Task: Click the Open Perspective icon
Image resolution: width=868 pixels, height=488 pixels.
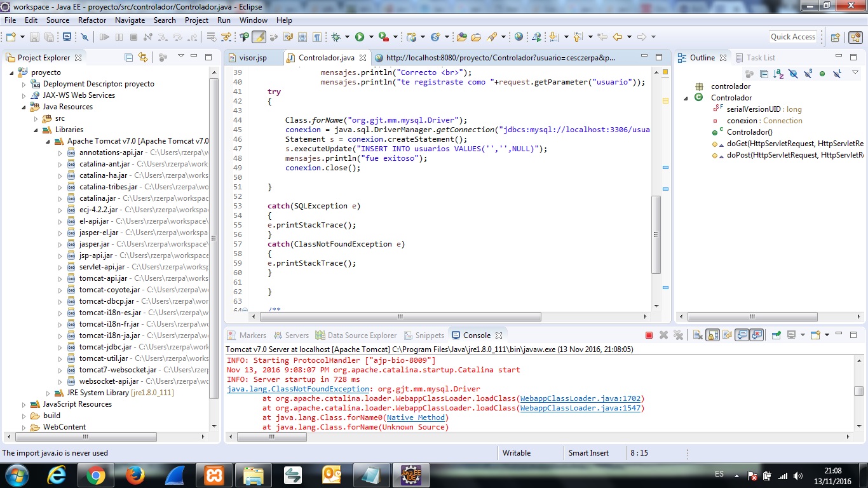Action: tap(835, 37)
